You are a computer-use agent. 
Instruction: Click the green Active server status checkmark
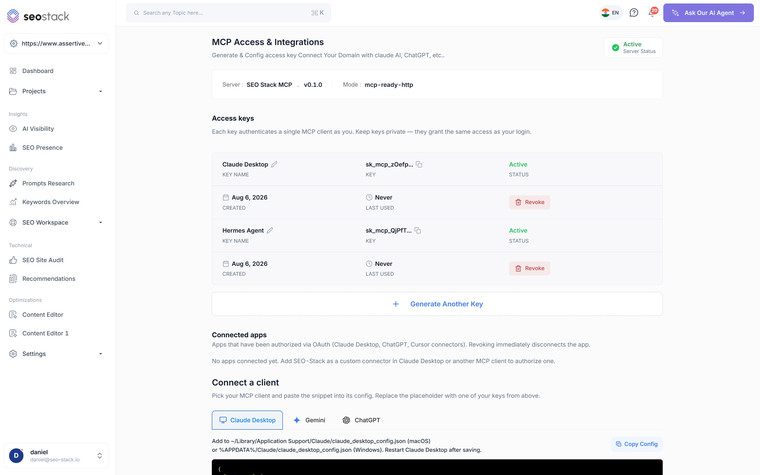[x=615, y=48]
